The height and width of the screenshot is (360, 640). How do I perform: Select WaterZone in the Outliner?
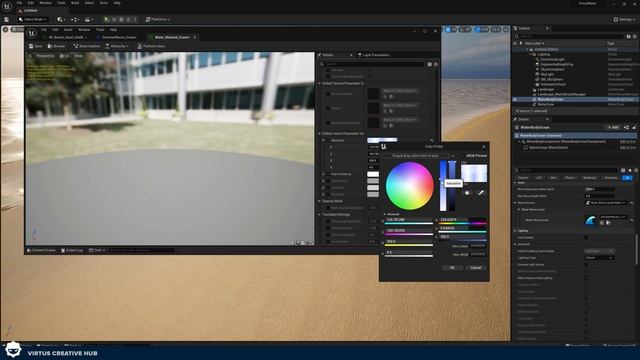(546, 104)
